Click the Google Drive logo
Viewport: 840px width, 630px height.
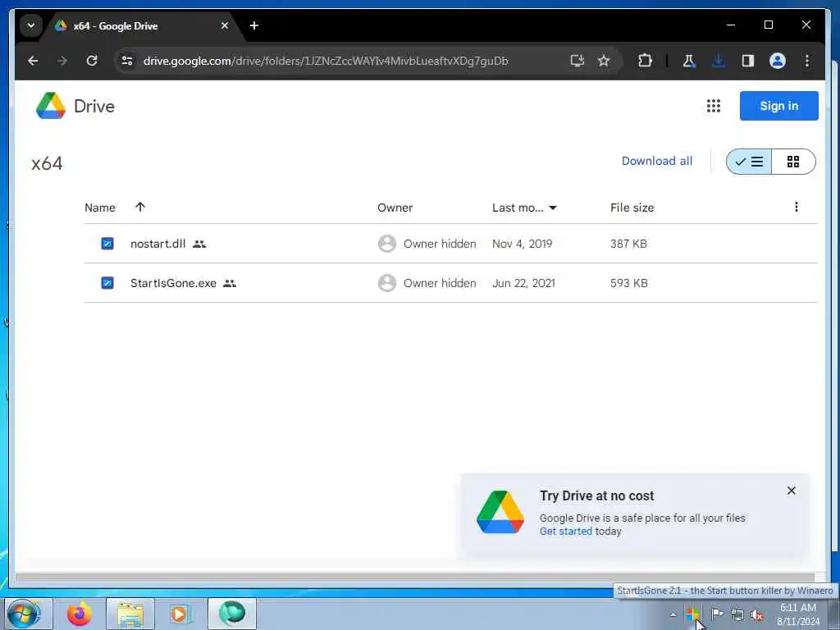click(75, 106)
